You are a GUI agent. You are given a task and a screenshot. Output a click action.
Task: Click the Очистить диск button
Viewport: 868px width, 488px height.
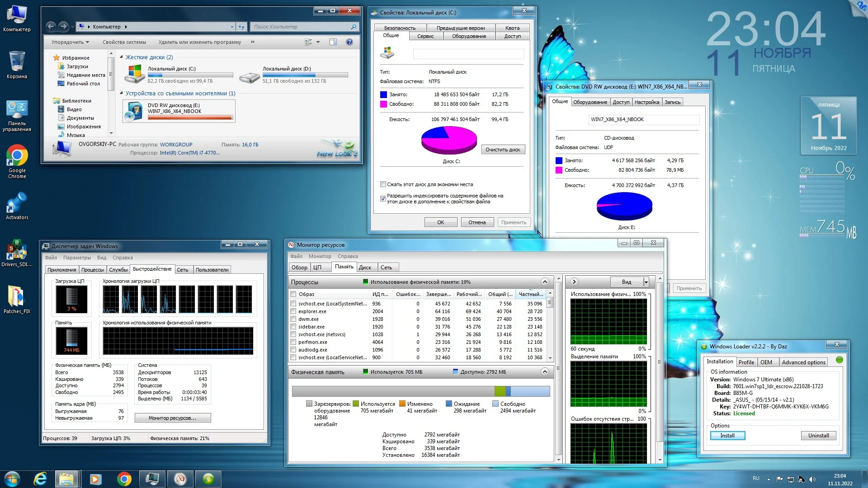(502, 150)
